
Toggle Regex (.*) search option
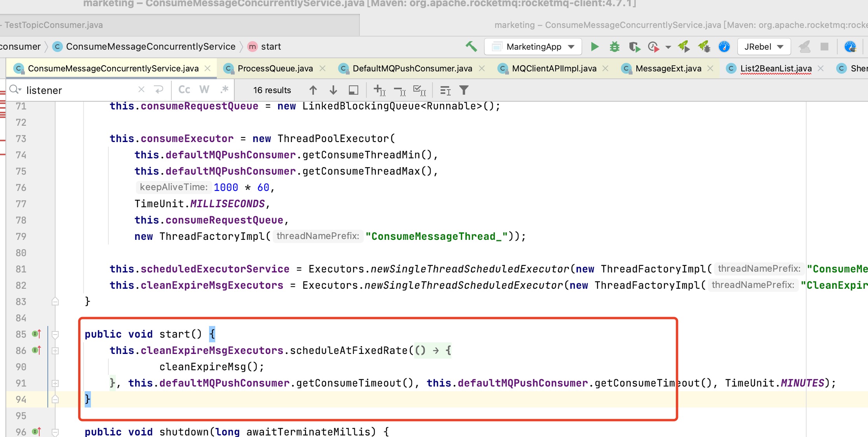tap(224, 90)
